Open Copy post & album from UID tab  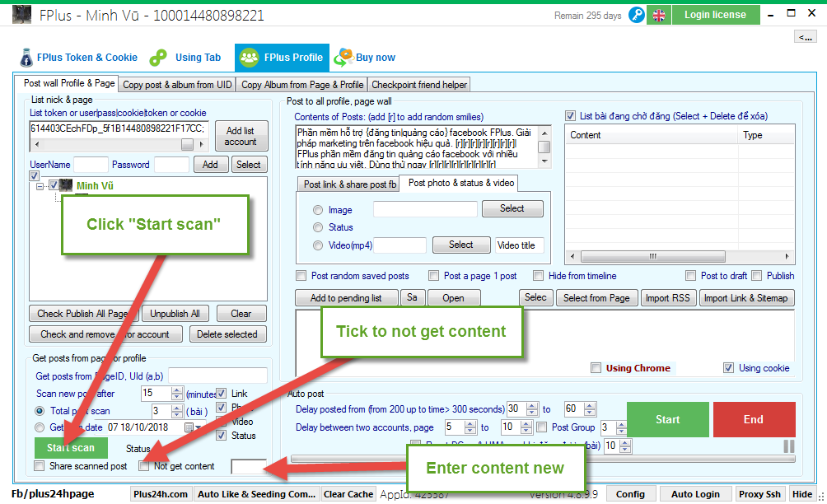click(177, 85)
